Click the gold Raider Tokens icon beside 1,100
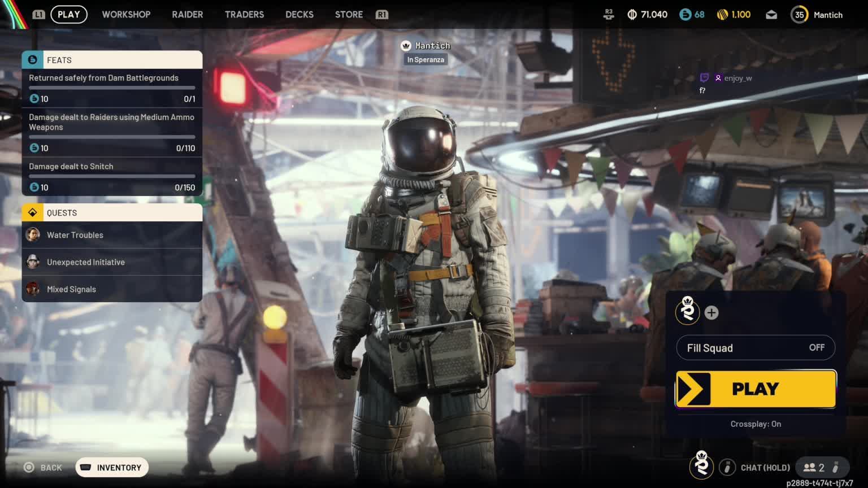The height and width of the screenshot is (488, 868). coord(722,15)
